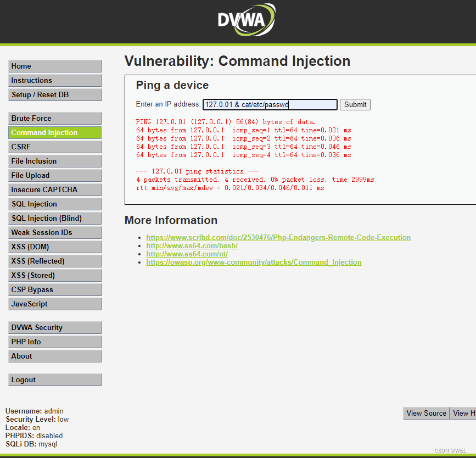Open the Instructions page
476x458 pixels.
[55, 81]
